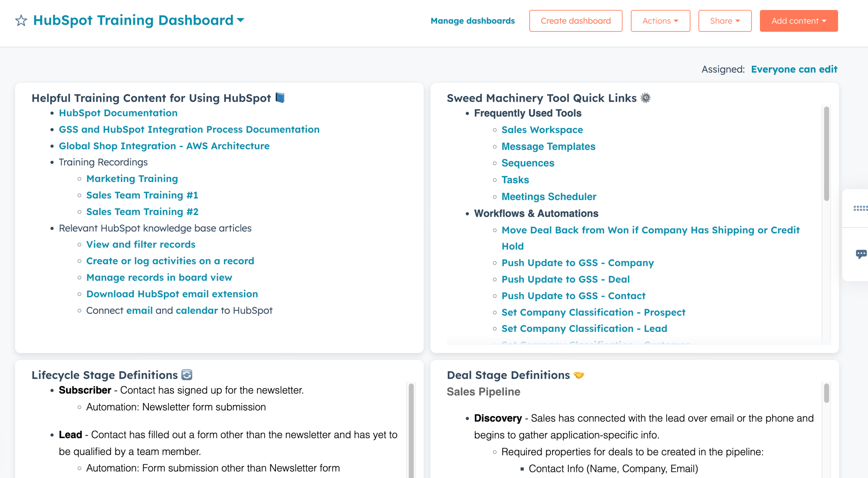
Task: Open the chat bubble icon on right edge
Action: pos(861,254)
